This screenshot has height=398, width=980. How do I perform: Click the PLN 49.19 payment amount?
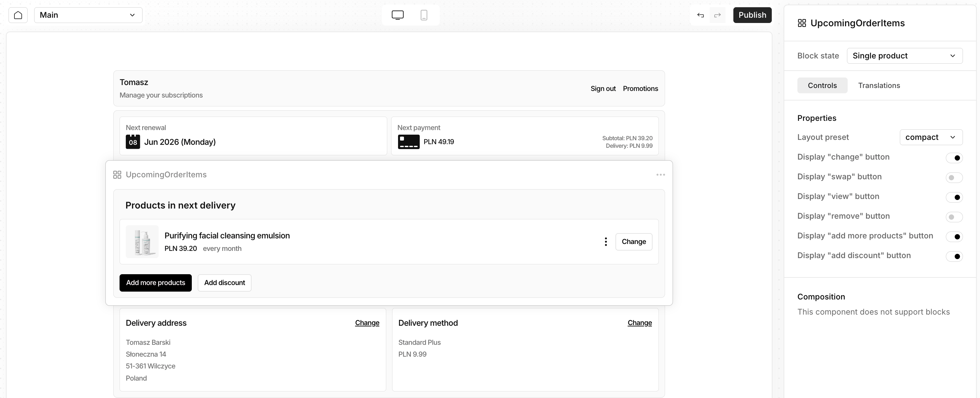[439, 142]
